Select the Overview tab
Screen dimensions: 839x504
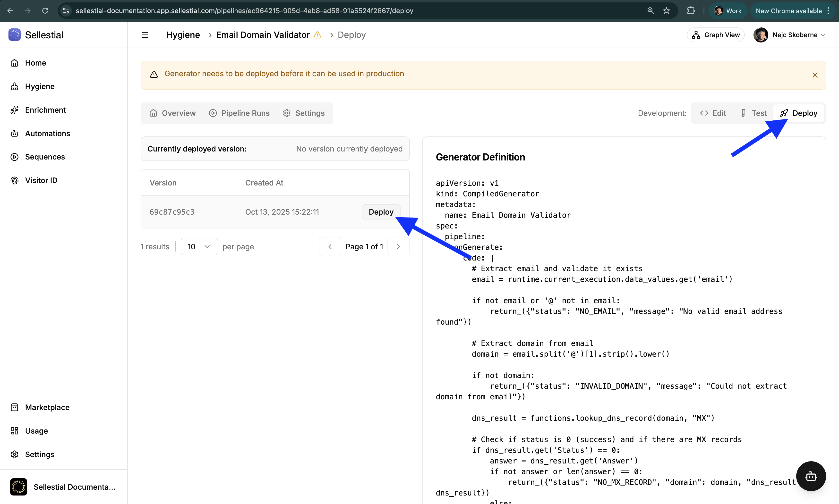click(x=173, y=113)
